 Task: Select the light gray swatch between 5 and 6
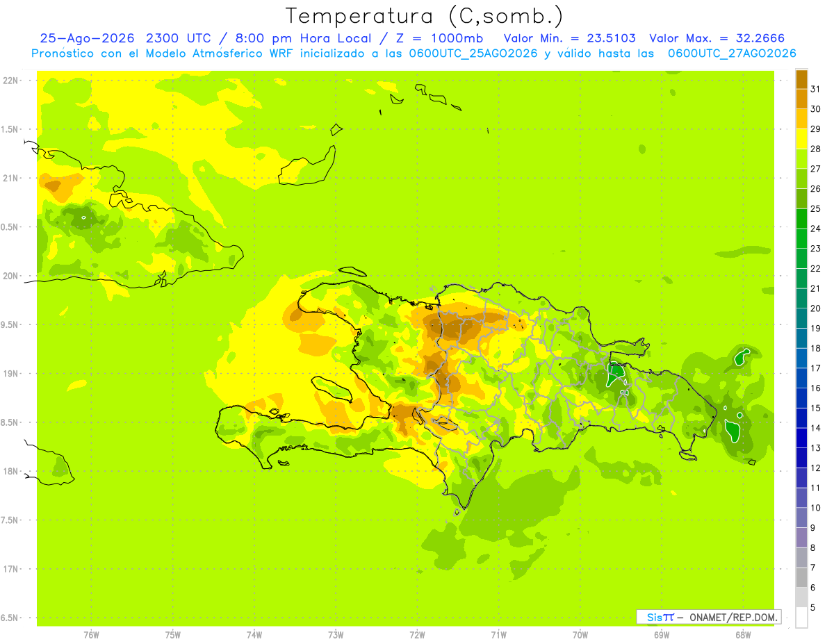coord(801,597)
